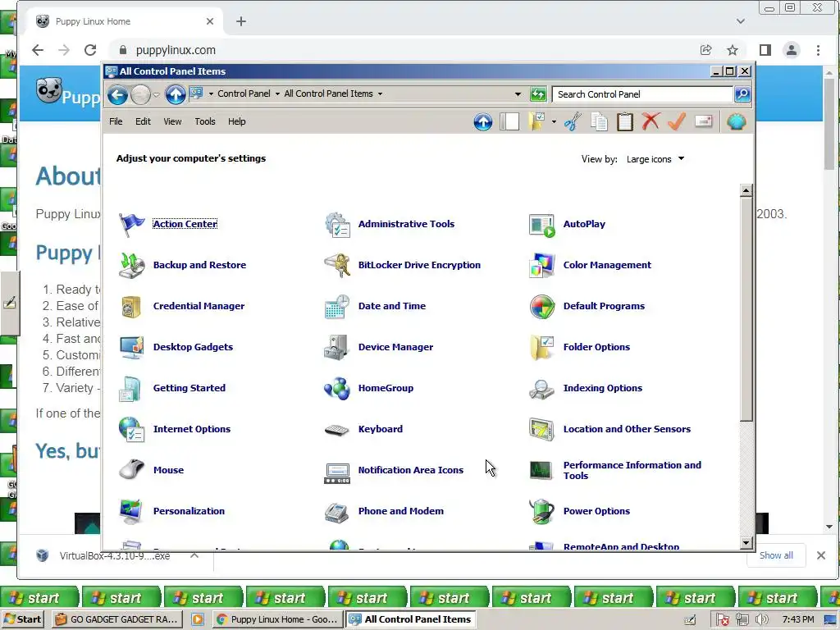The height and width of the screenshot is (630, 840).
Task: Click the volume speaker tray icon
Action: tap(761, 620)
